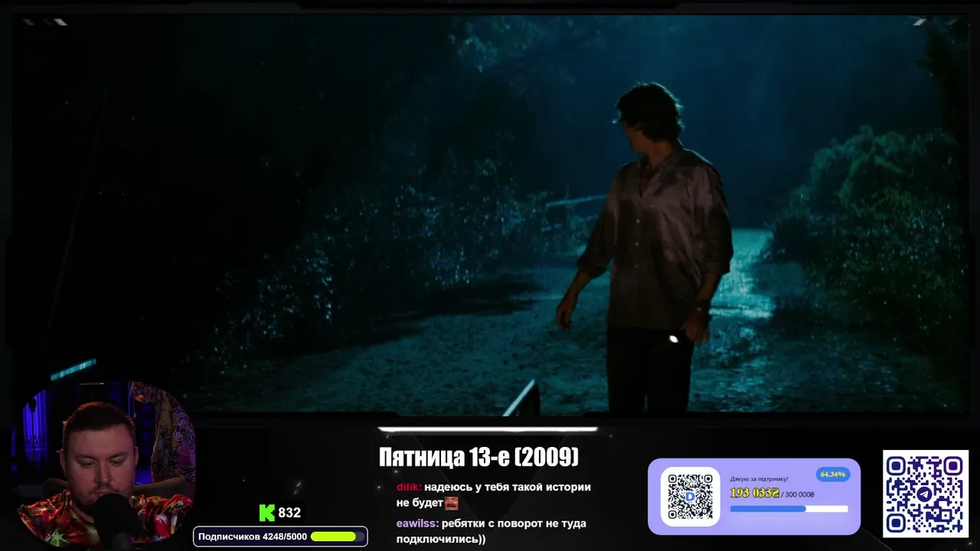Image resolution: width=980 pixels, height=551 pixels.
Task: Click the green Kick logo icon
Action: pyautogui.click(x=266, y=513)
